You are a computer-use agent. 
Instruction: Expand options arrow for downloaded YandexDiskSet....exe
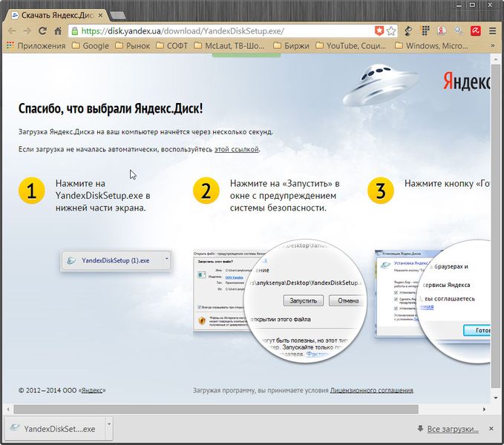[x=109, y=429]
